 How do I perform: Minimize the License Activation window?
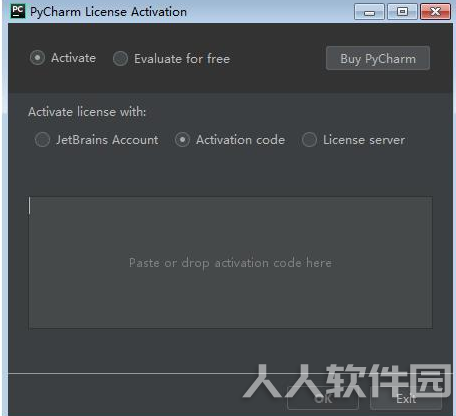point(369,12)
